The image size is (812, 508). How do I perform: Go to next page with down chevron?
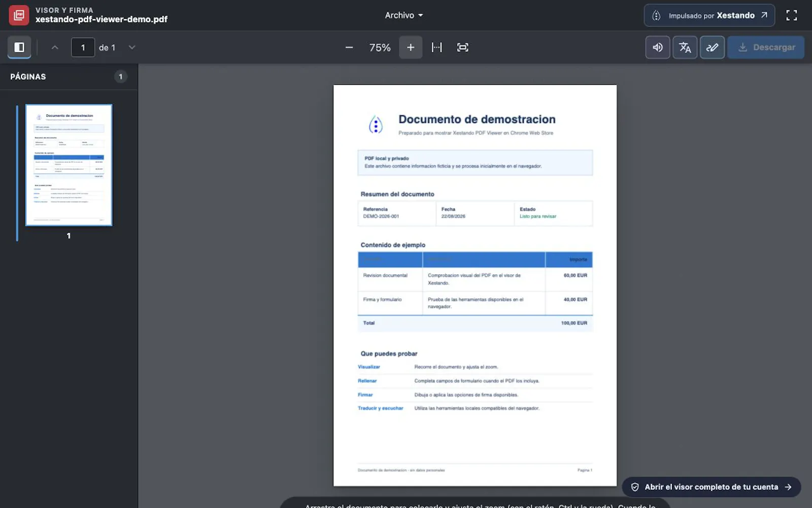132,47
